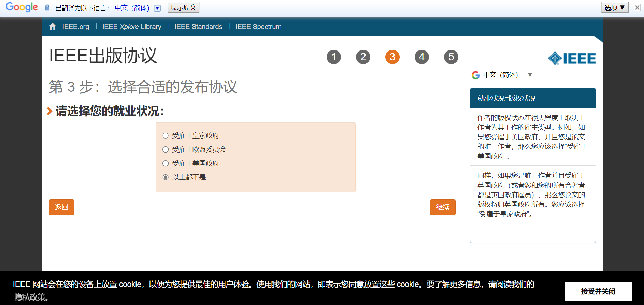The image size is (644, 305).
Task: Open the 隐私政策 privacy policy link
Action: [33, 297]
